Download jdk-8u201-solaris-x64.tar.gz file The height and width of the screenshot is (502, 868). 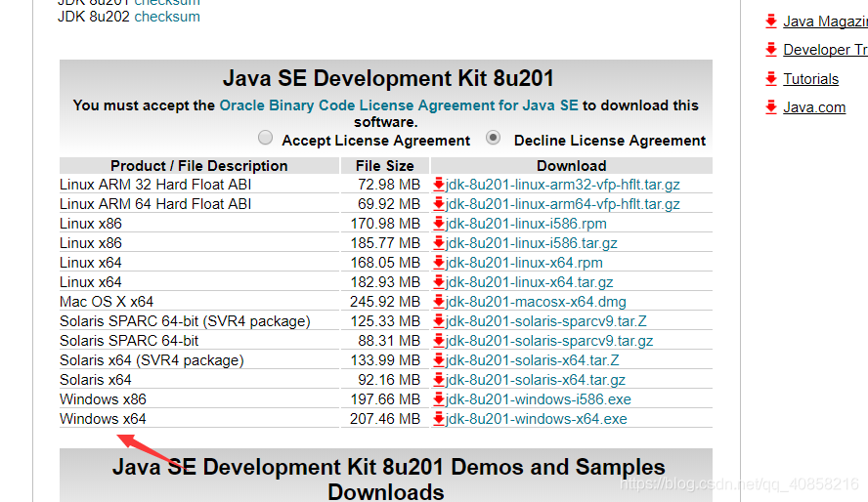[536, 380]
